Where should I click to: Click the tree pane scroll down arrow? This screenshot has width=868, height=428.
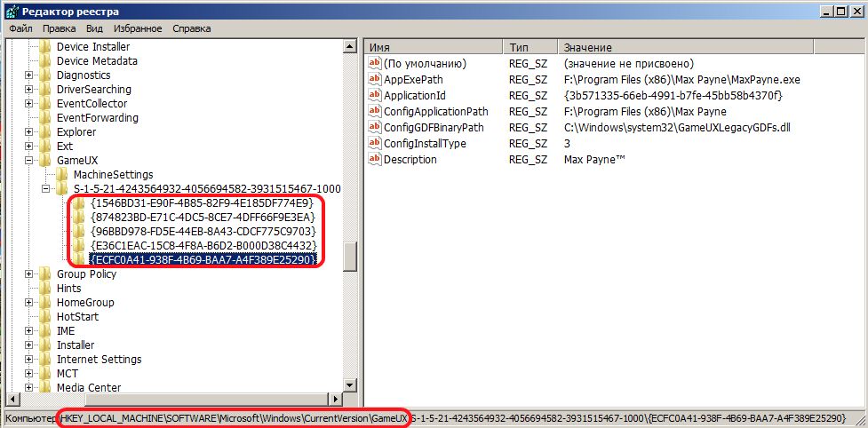click(x=350, y=385)
